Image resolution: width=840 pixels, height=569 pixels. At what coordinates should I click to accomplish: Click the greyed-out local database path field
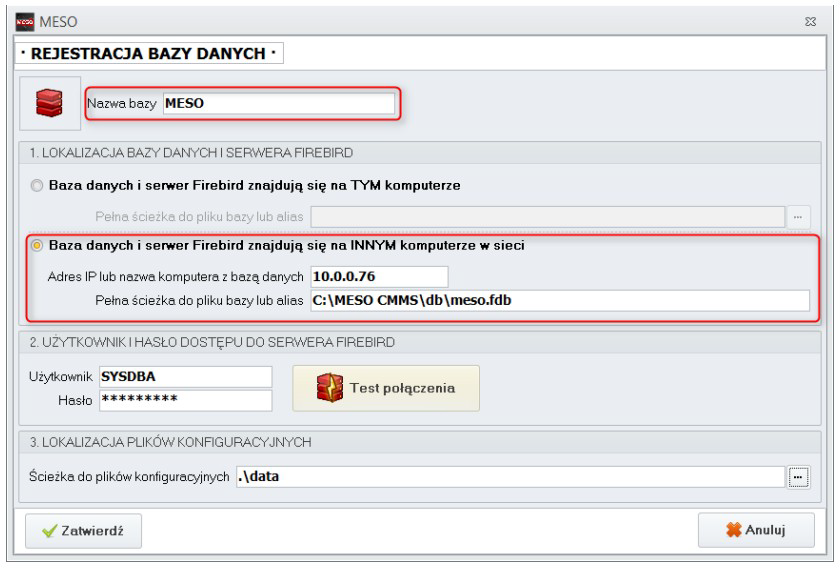[545, 214]
